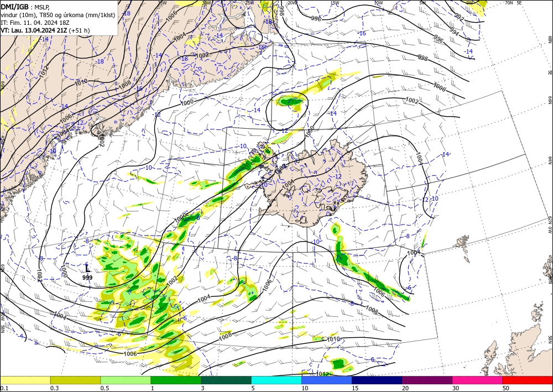Click the 'DMI/IGB : MSLP,' title text

pos(25,7)
